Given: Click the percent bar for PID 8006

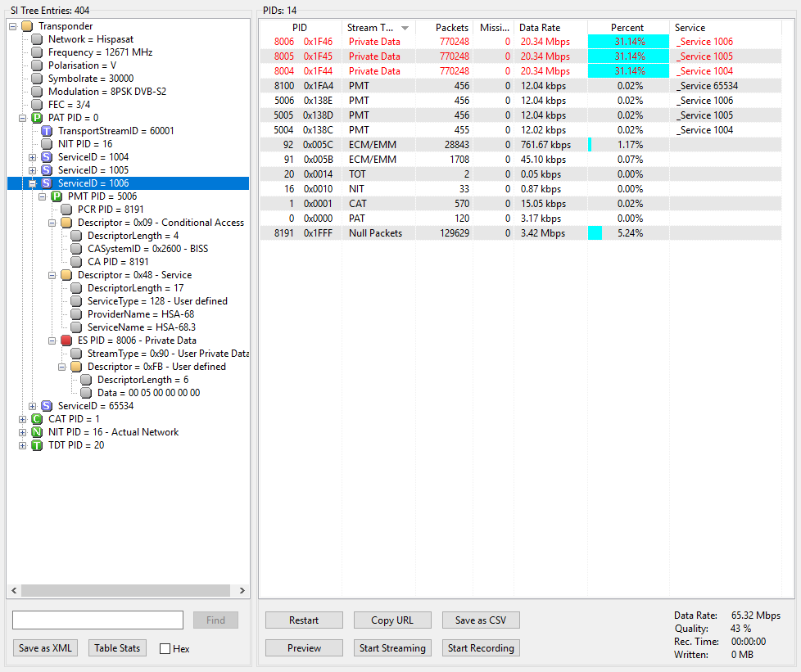Looking at the screenshot, I should [x=628, y=42].
